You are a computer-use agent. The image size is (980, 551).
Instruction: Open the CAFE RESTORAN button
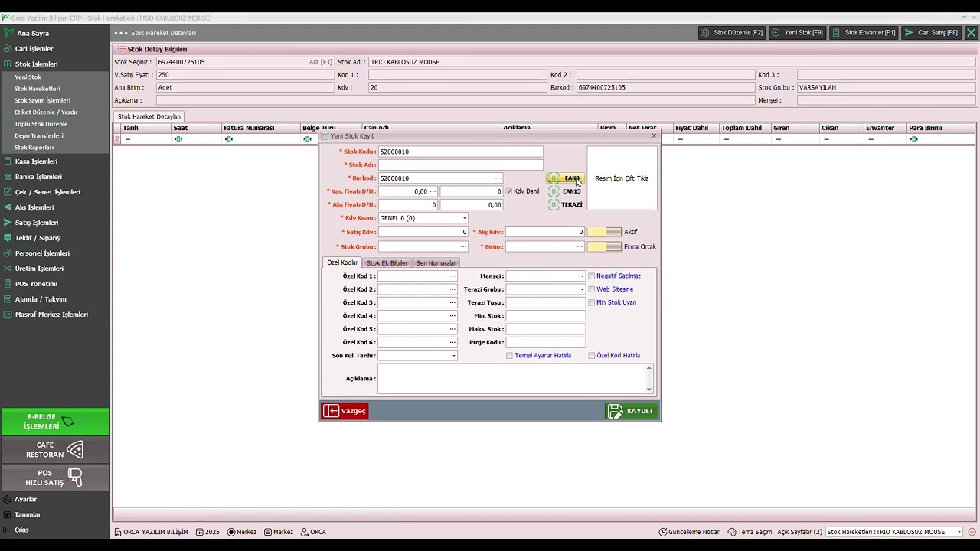(54, 450)
